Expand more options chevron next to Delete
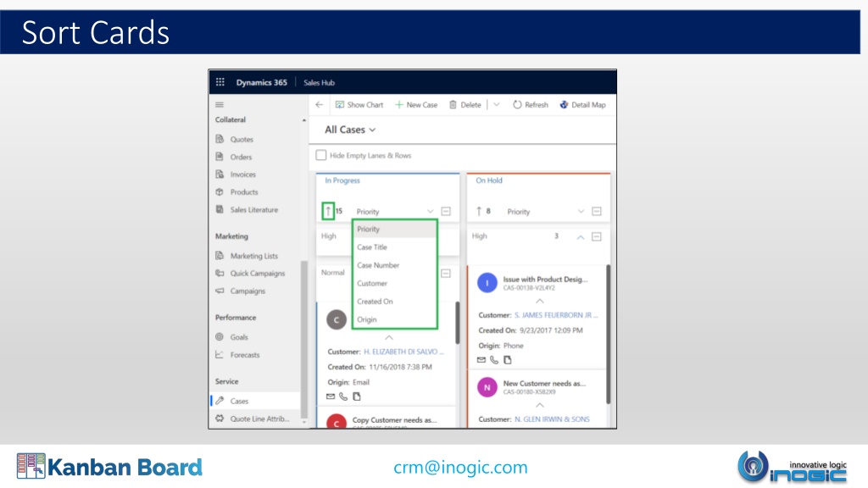Image resolution: width=868 pixels, height=488 pixels. (497, 104)
